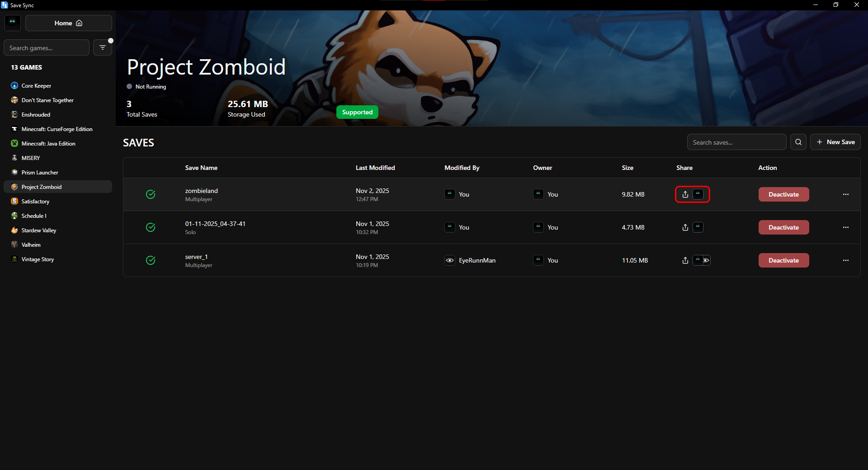The height and width of the screenshot is (470, 868).
Task: Toggle green check status for zombieland
Action: point(151,194)
